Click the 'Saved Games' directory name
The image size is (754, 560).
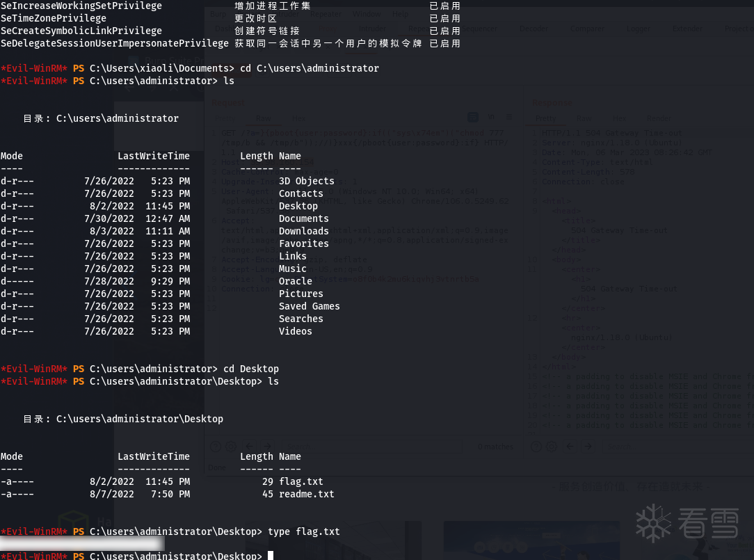point(310,306)
